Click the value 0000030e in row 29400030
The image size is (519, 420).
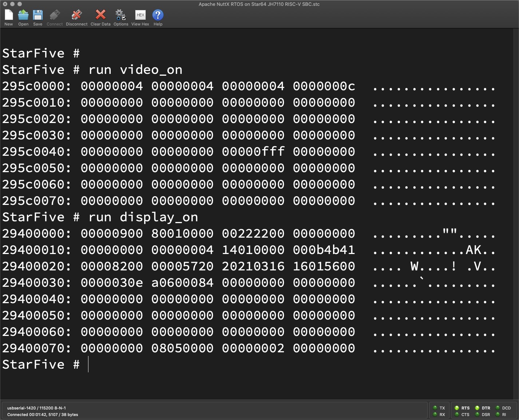112,282
